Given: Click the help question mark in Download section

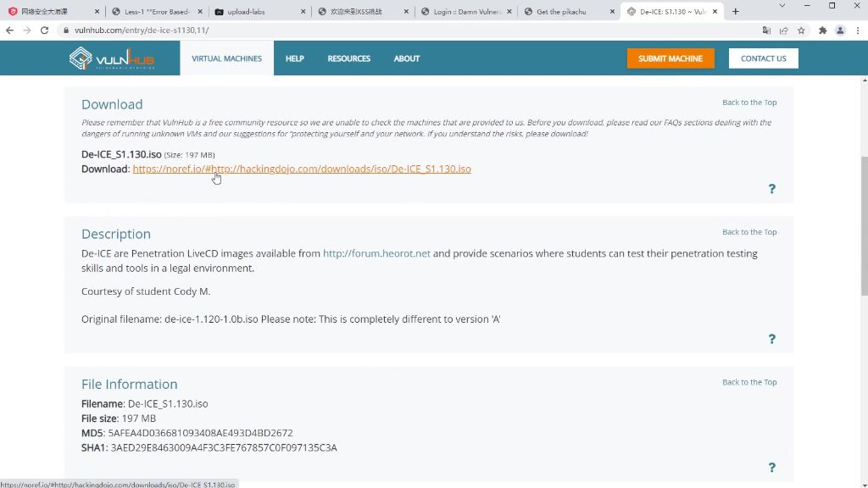Looking at the screenshot, I should (x=771, y=189).
